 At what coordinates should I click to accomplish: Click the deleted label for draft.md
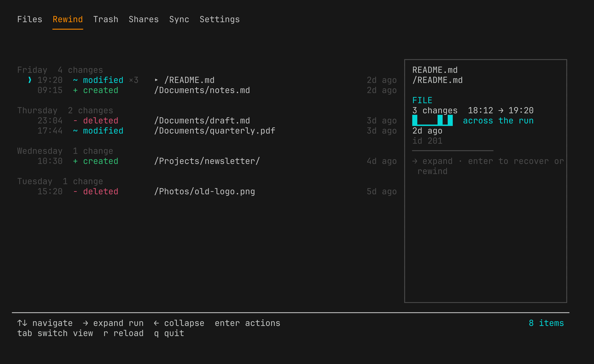point(101,120)
